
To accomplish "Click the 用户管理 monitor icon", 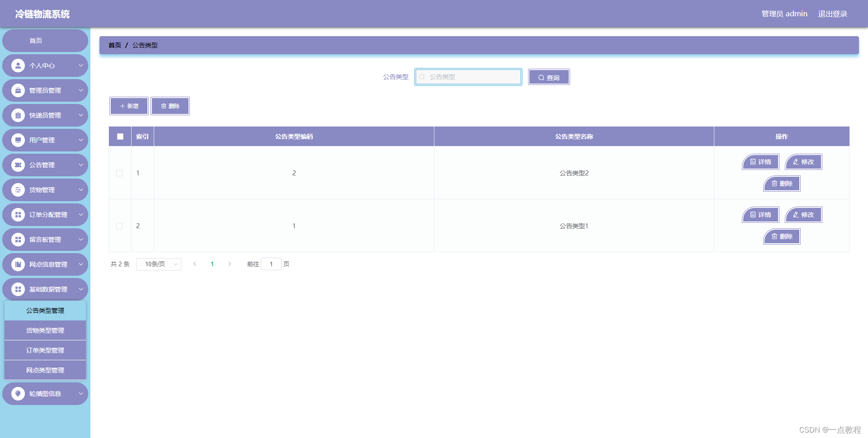I will [18, 140].
